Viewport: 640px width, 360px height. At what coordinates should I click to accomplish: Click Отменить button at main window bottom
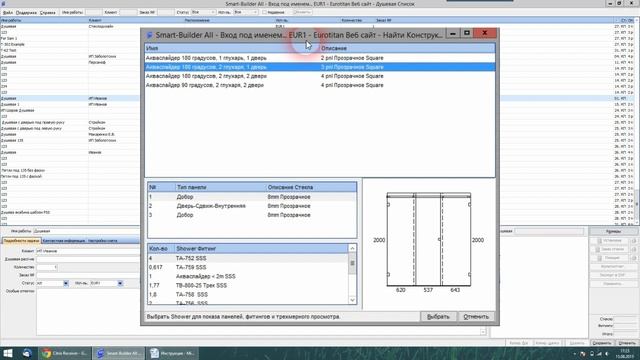tap(627, 343)
